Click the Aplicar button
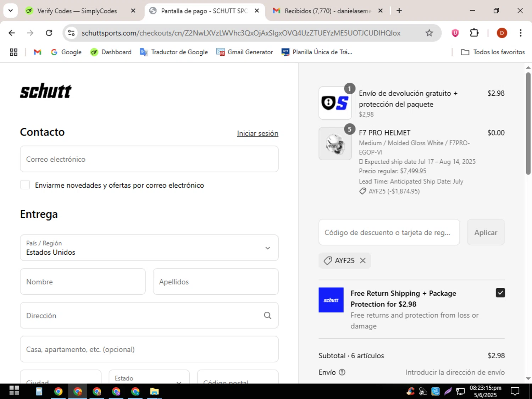 click(x=486, y=232)
